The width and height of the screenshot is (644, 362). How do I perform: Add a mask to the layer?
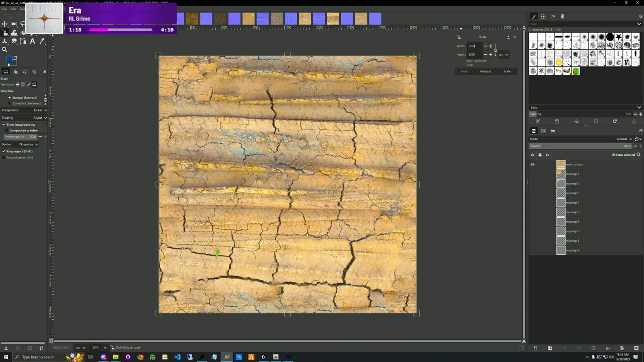coord(622,348)
